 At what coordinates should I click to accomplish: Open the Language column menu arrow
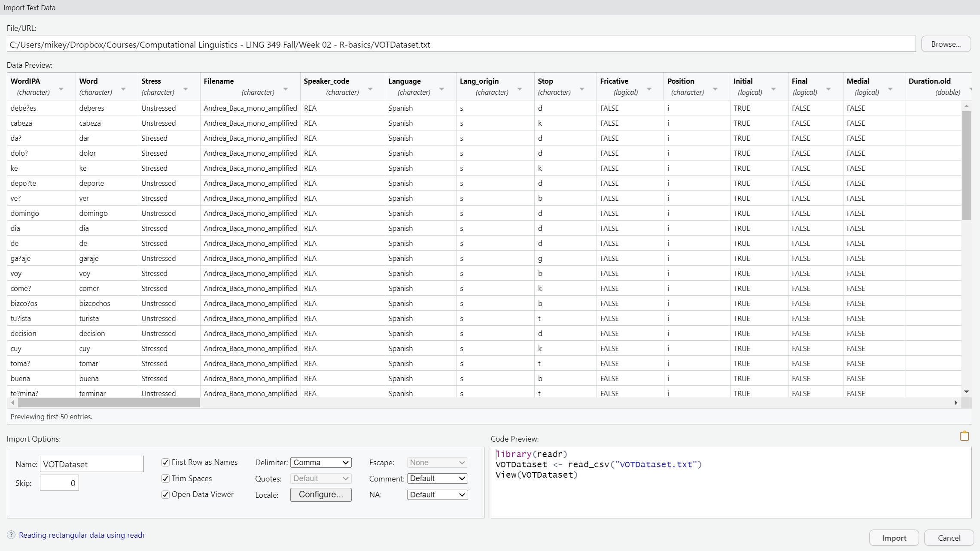coord(441,88)
